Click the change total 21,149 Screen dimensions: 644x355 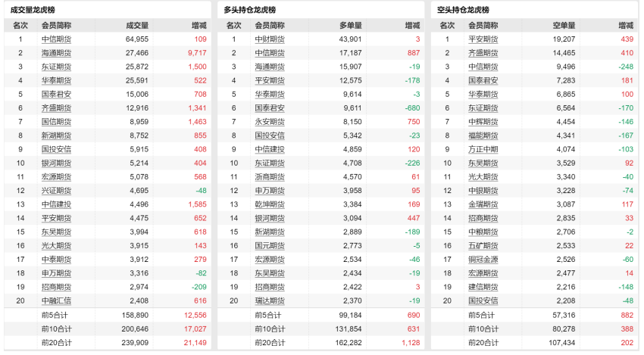click(195, 343)
